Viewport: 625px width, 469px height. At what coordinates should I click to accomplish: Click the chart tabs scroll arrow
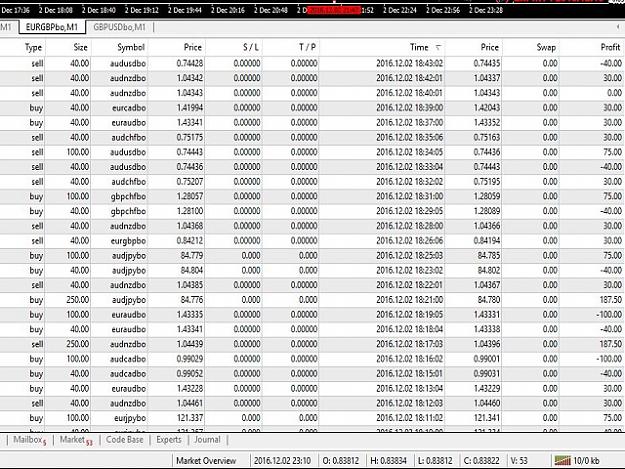tap(617, 27)
